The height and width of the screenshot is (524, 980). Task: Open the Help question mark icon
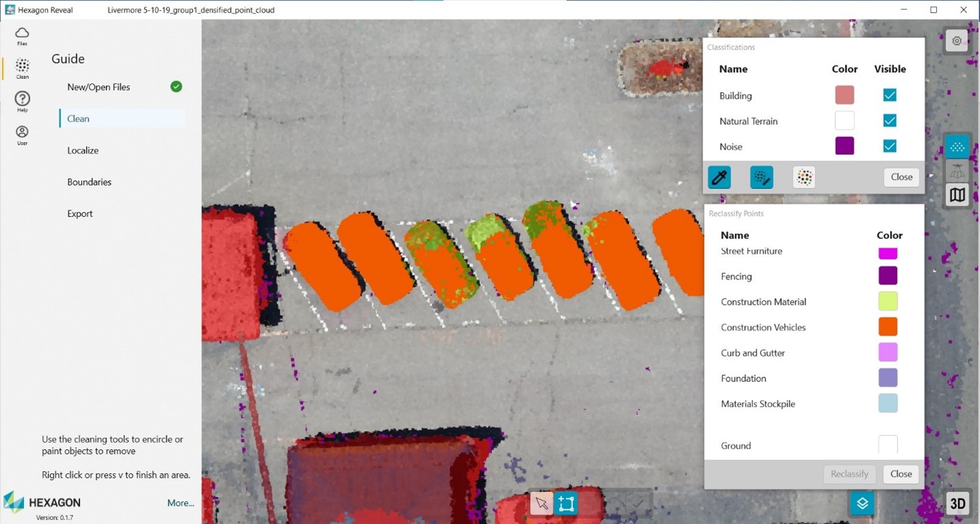coord(22,101)
